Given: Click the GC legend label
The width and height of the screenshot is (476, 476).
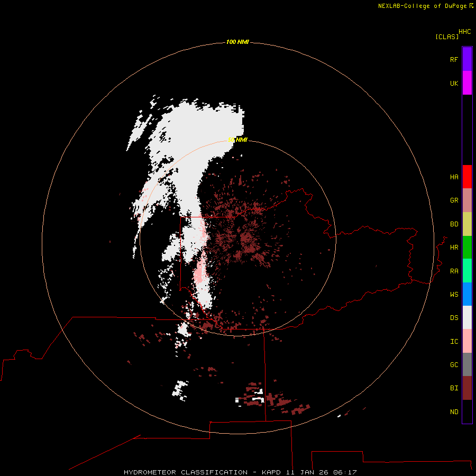Looking at the screenshot, I should [454, 365].
